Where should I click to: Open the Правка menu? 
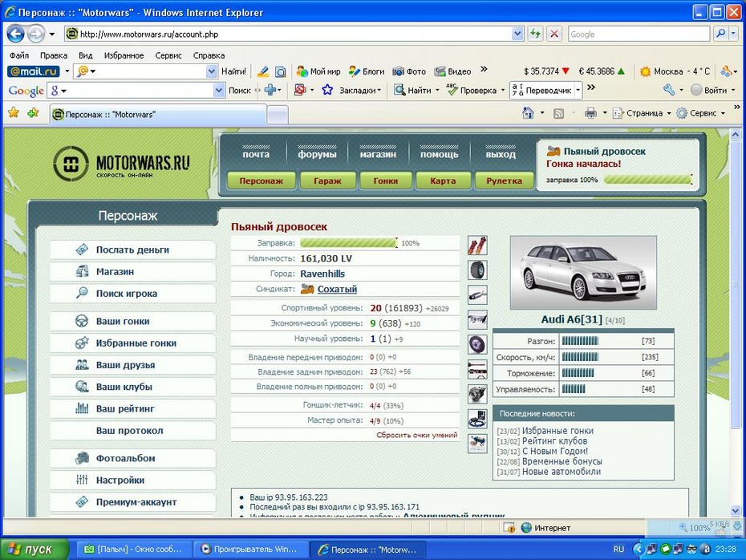(x=53, y=55)
